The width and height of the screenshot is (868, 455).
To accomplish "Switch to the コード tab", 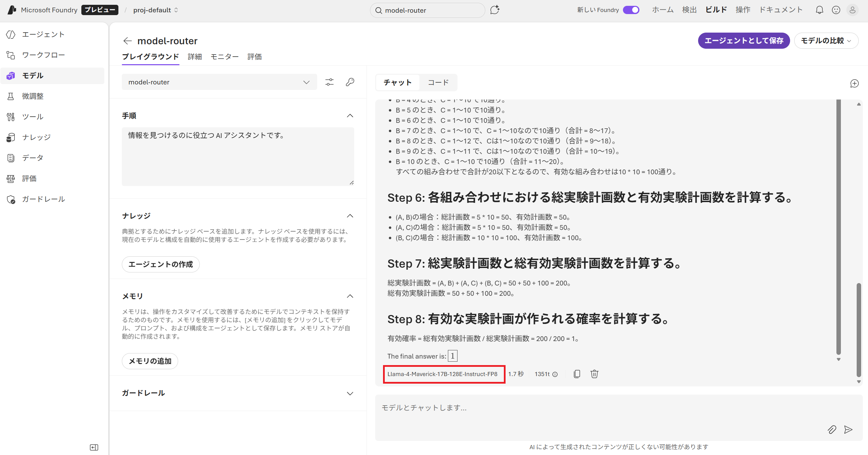I will (438, 82).
